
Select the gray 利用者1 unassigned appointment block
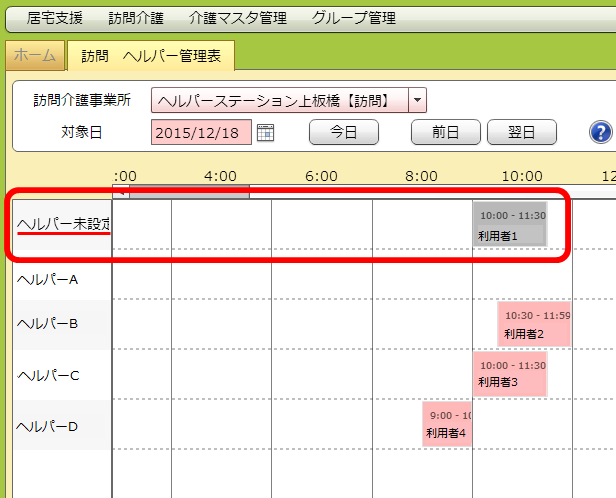pos(510,225)
